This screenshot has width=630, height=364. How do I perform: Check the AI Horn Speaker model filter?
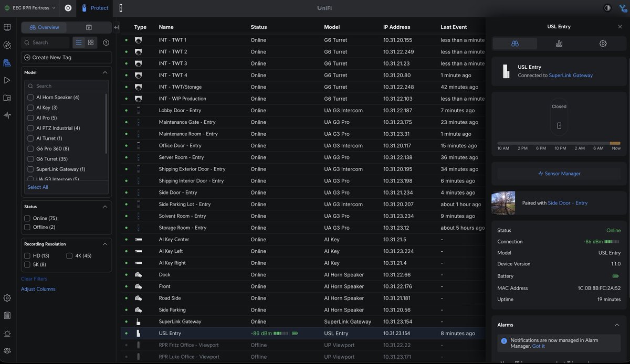coord(30,98)
